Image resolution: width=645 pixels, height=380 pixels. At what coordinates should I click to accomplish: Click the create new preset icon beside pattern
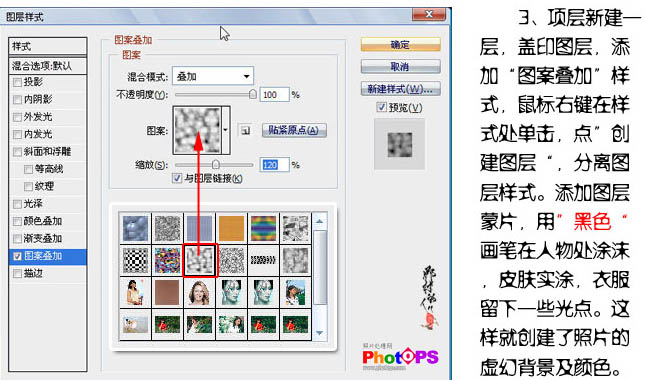point(246,131)
